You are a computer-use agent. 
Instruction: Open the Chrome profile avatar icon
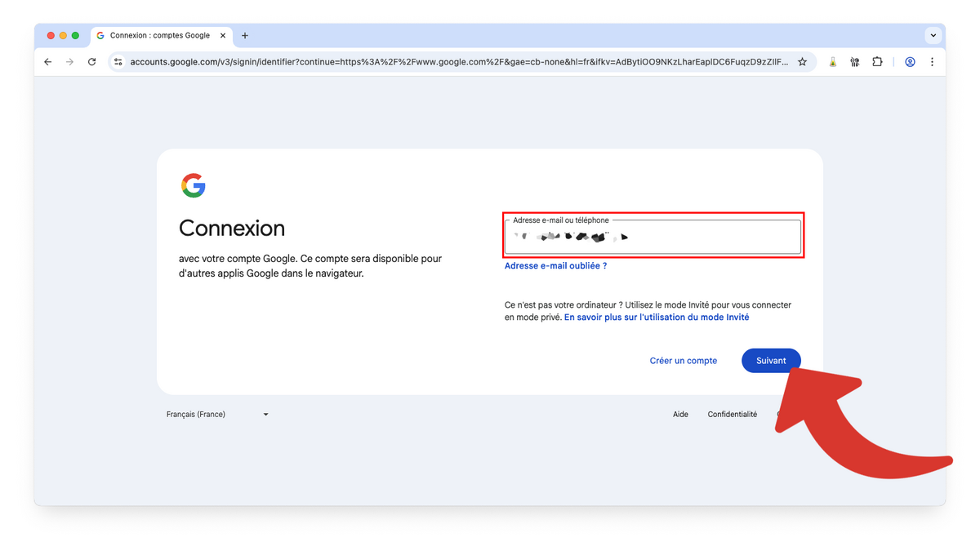[x=910, y=62]
